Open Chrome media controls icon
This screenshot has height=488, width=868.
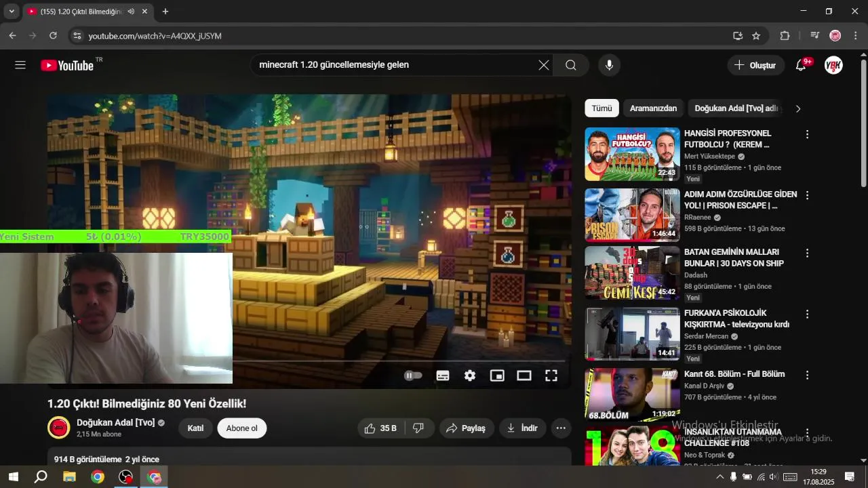pos(814,36)
